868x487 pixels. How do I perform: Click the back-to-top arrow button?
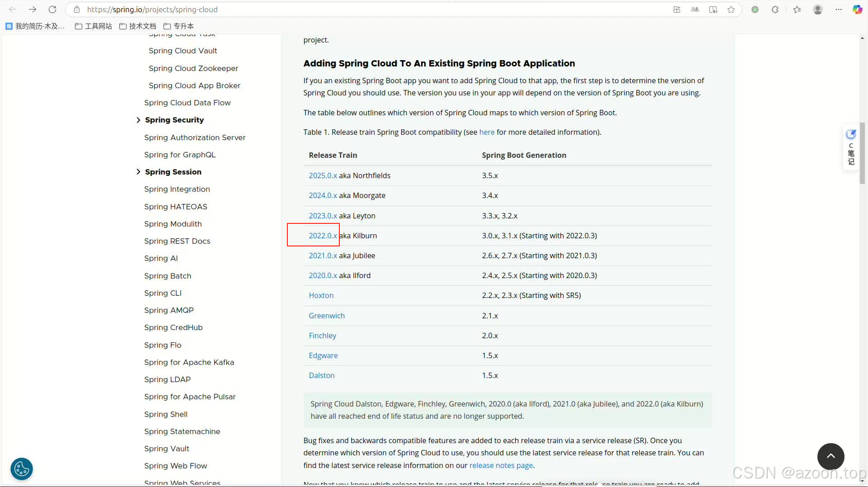(830, 456)
